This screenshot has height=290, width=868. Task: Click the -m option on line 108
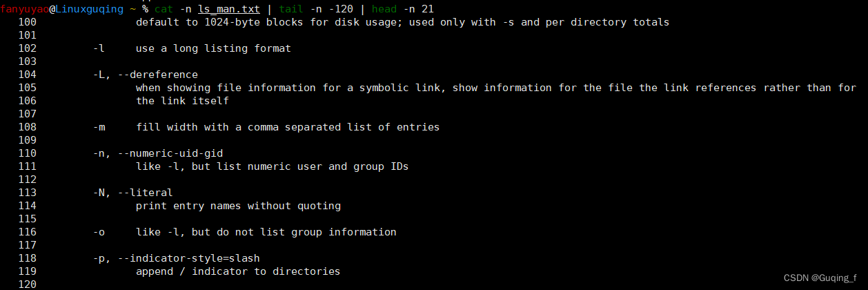click(99, 127)
